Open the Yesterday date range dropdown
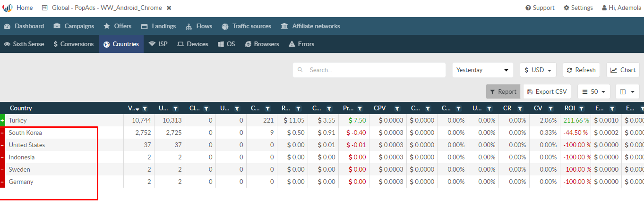The width and height of the screenshot is (644, 207). [482, 70]
